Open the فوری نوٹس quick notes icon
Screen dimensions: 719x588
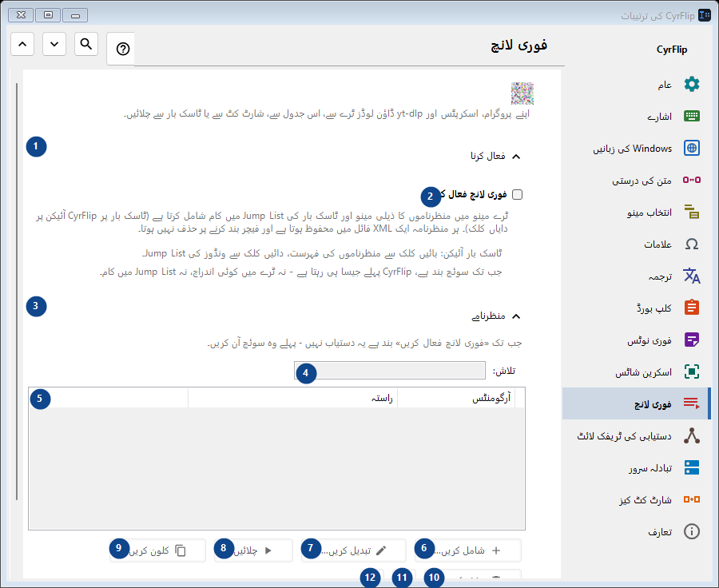tap(692, 340)
